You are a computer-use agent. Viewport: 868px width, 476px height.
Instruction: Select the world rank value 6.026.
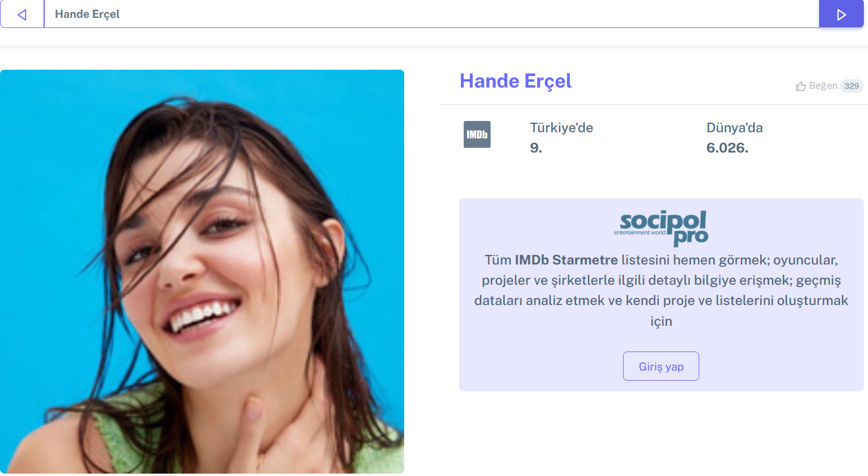[727, 148]
